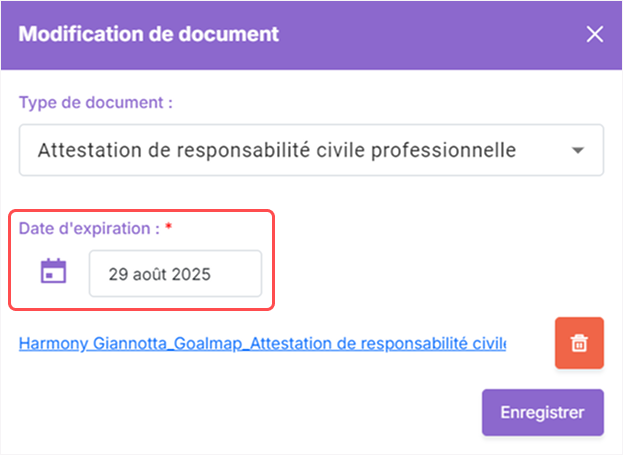
Task: Open the calendar date picker icon
Action: (x=53, y=271)
